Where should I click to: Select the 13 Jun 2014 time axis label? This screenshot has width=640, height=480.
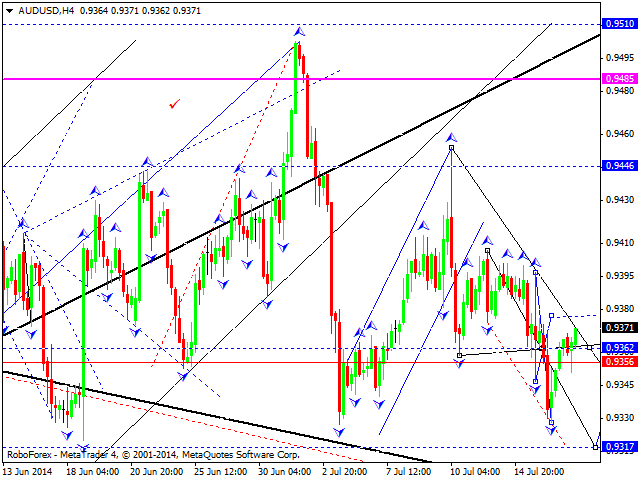[x=28, y=472]
